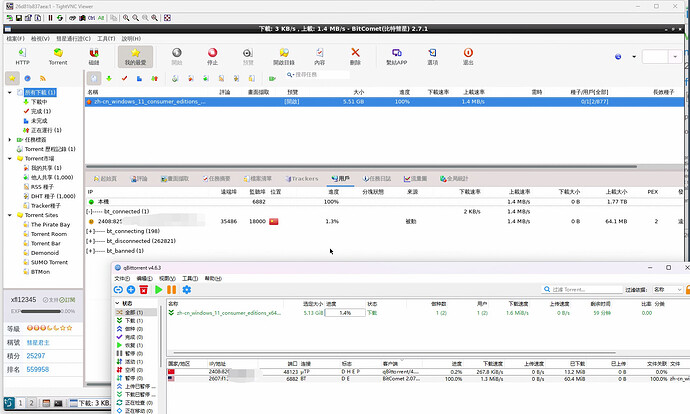Screen dimensions: 690x414
Task: Open the 视图(V) menu in qBittorrent
Action: pos(167,278)
